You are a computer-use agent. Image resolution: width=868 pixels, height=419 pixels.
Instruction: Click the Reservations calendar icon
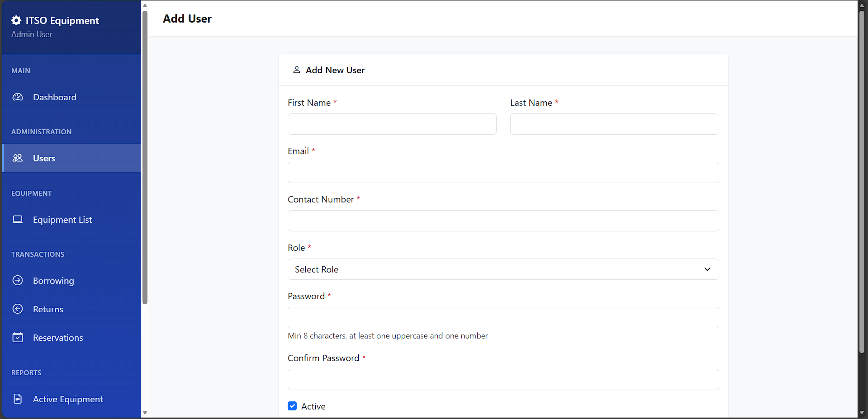click(18, 338)
